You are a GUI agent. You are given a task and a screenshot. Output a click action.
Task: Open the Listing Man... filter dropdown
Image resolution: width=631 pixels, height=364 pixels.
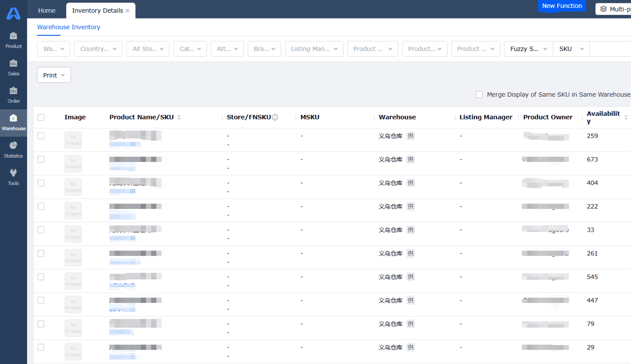[314, 49]
